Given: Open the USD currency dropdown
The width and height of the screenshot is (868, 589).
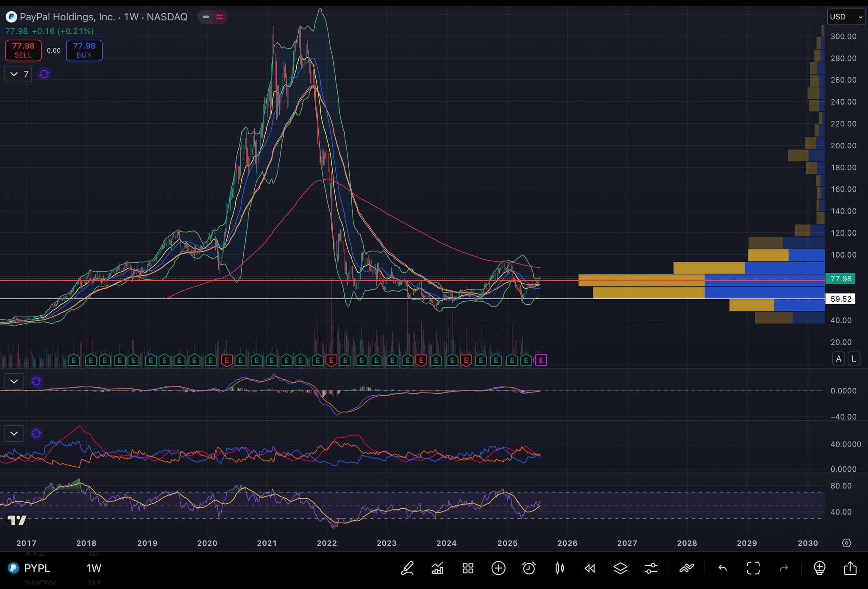Looking at the screenshot, I should [x=846, y=17].
